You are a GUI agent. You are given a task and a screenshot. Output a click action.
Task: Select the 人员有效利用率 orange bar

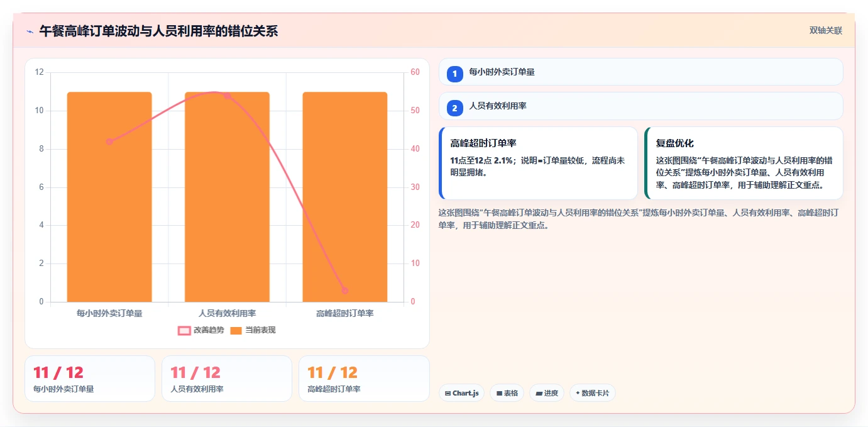coord(227,197)
